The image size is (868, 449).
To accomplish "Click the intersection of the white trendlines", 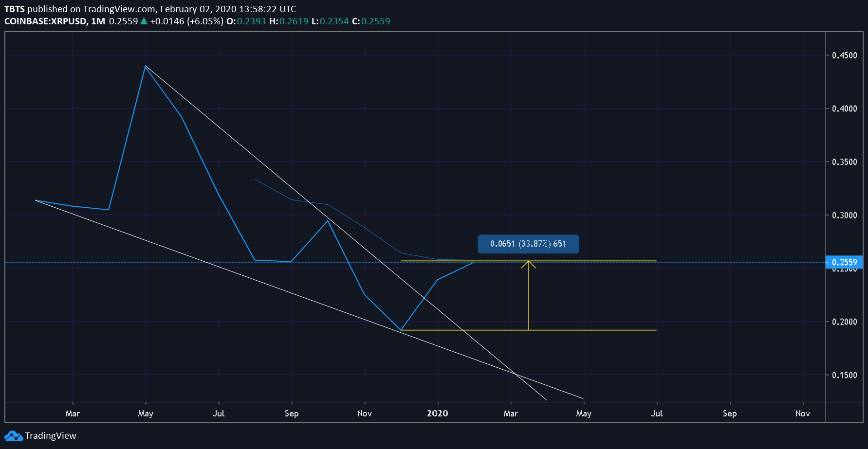I will (516, 374).
